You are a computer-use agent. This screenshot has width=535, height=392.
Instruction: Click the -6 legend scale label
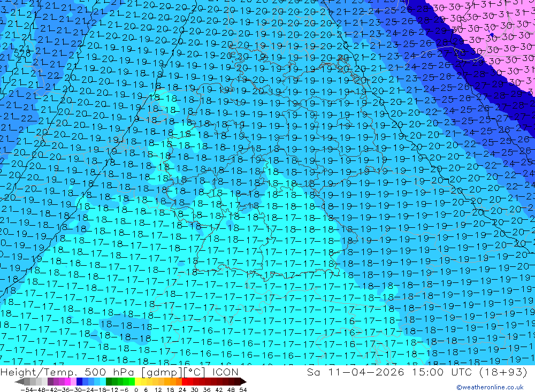125,390
